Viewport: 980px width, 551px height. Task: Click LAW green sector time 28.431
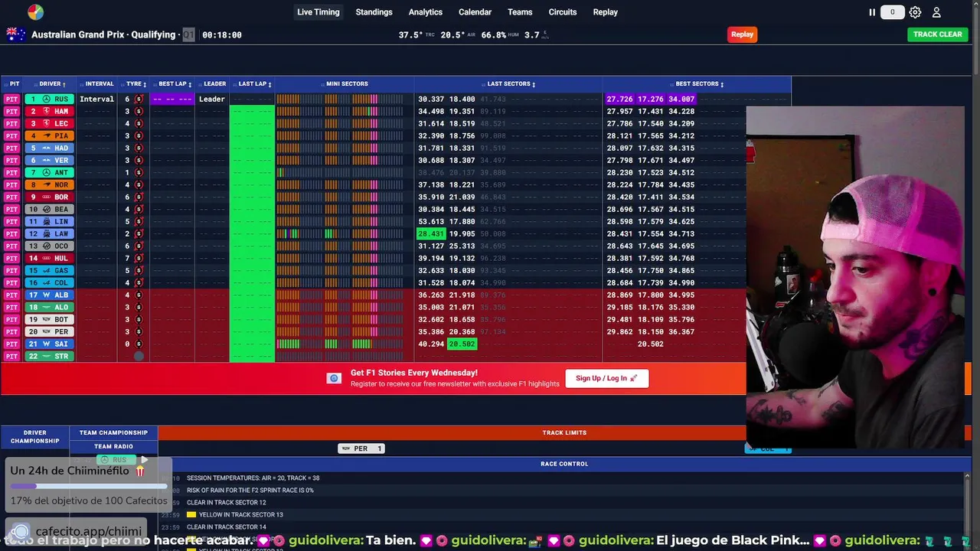(x=431, y=234)
